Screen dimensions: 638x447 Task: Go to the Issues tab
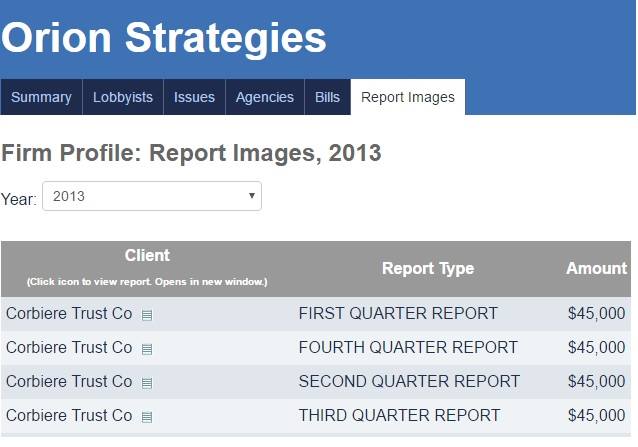tap(194, 97)
